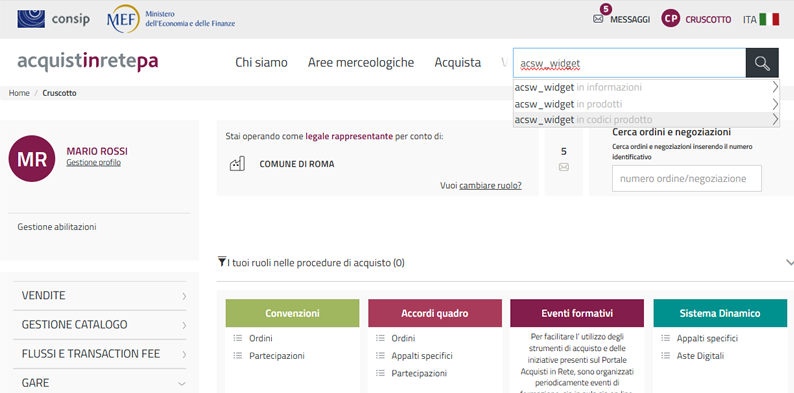Select suggestion acsw_widget in codici prodotto

[646, 120]
